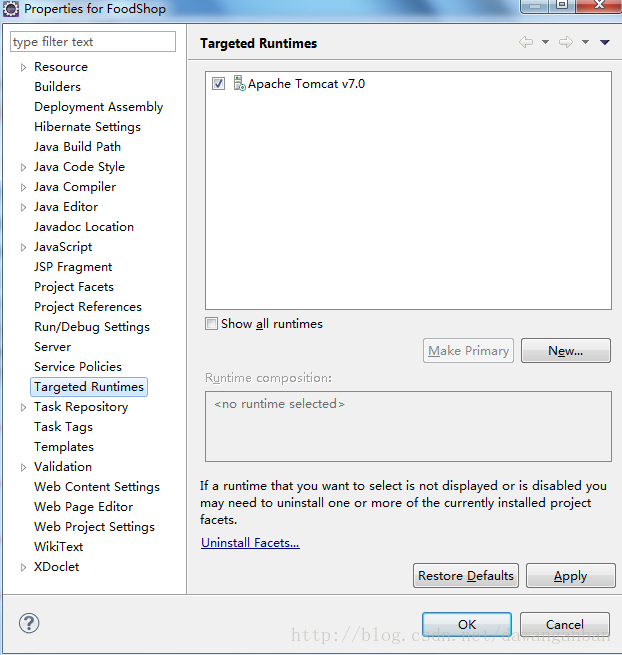Expand the Java Code Style node

click(x=23, y=168)
